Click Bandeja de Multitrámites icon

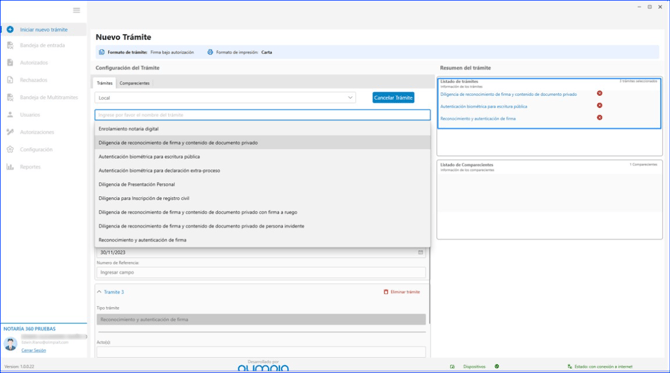point(10,97)
